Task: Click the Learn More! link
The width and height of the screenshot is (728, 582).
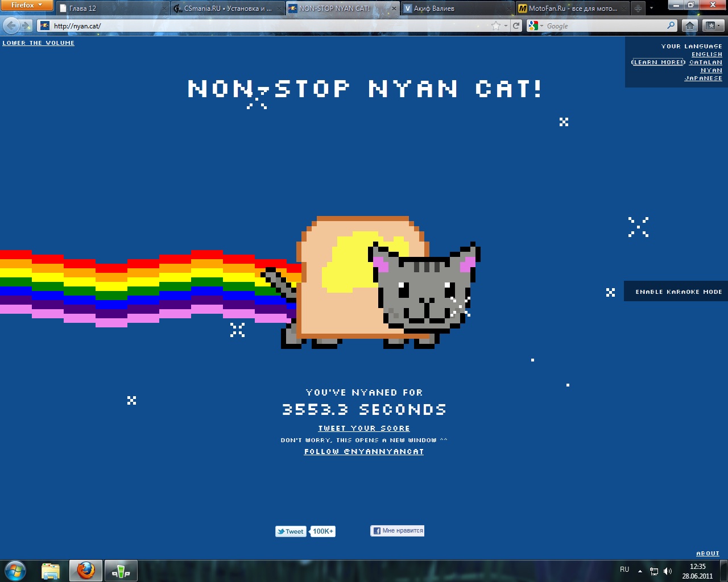Action: click(659, 63)
